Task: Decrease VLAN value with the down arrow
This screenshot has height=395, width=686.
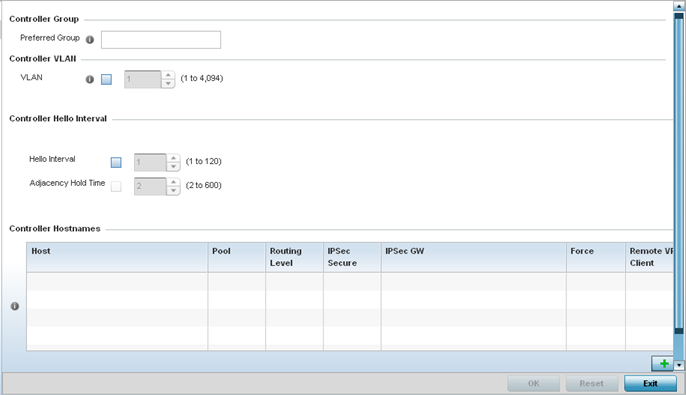Action: [168, 84]
